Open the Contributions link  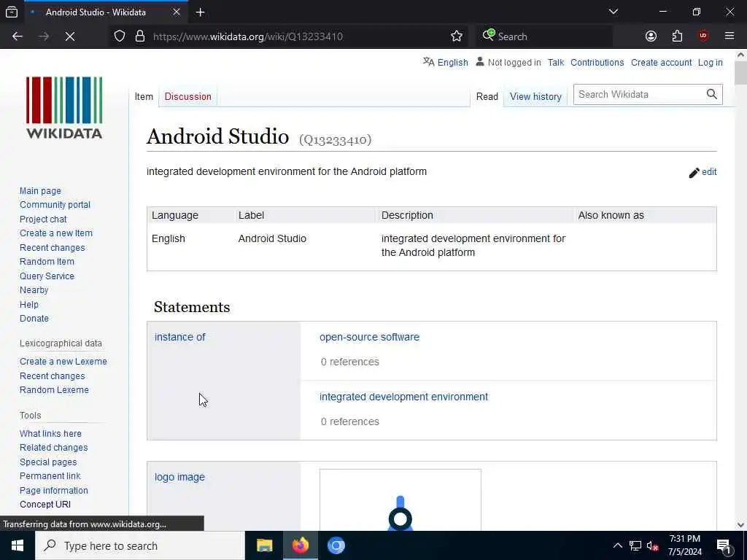click(597, 63)
